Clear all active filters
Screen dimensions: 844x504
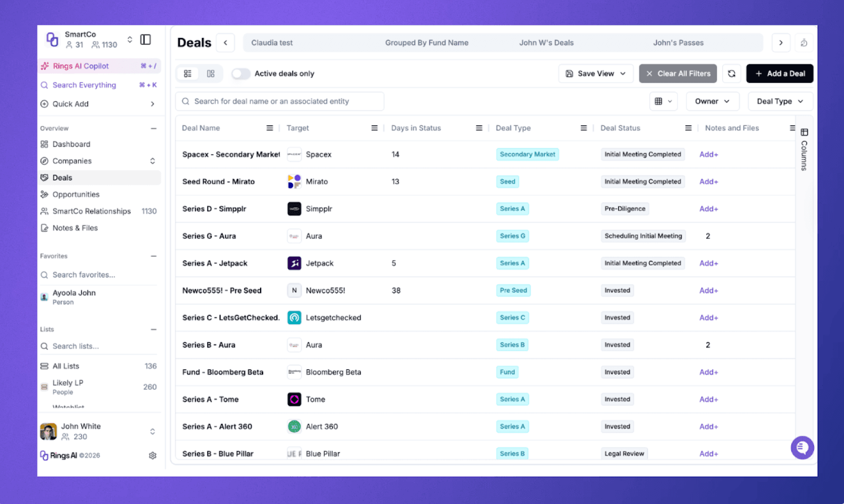tap(678, 73)
